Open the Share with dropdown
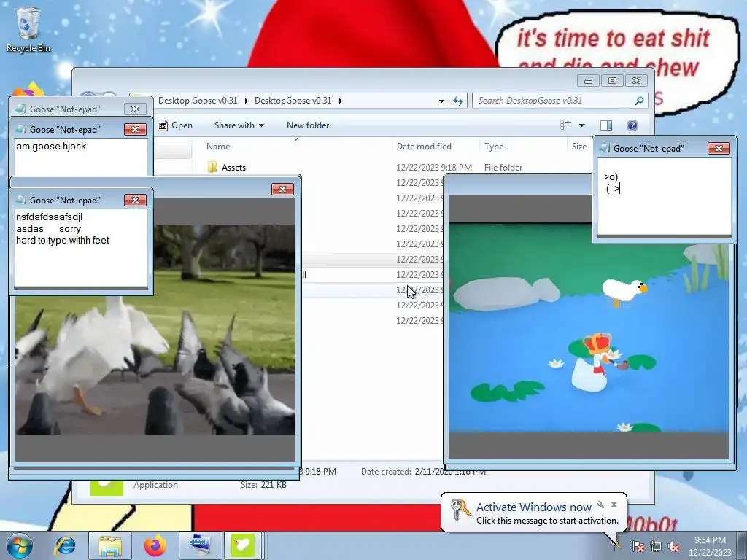This screenshot has width=747, height=560. click(239, 125)
